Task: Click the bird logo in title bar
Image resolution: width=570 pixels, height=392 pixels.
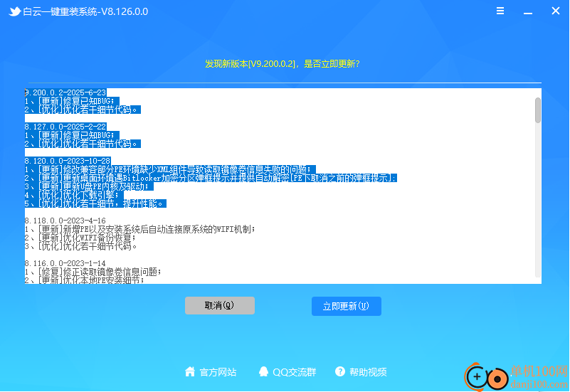Action: [x=14, y=11]
